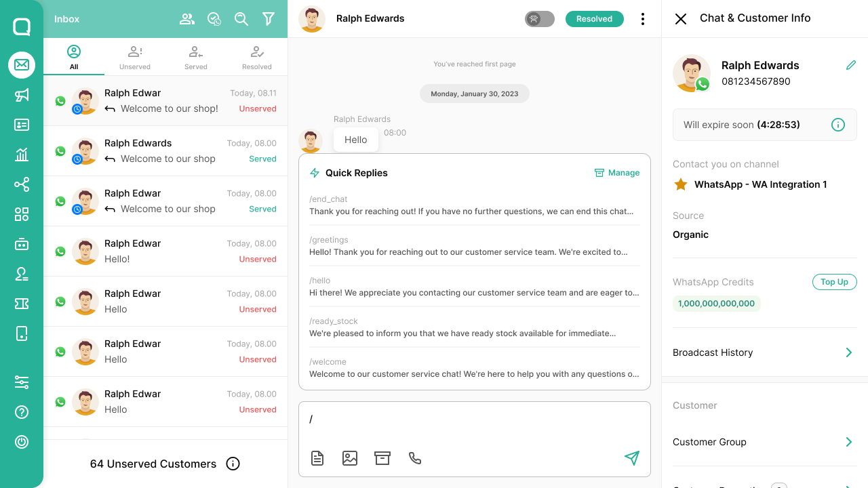The image size is (868, 488).
Task: Click the star icon beside WhatsApp - WA Integration 1
Action: (x=681, y=184)
